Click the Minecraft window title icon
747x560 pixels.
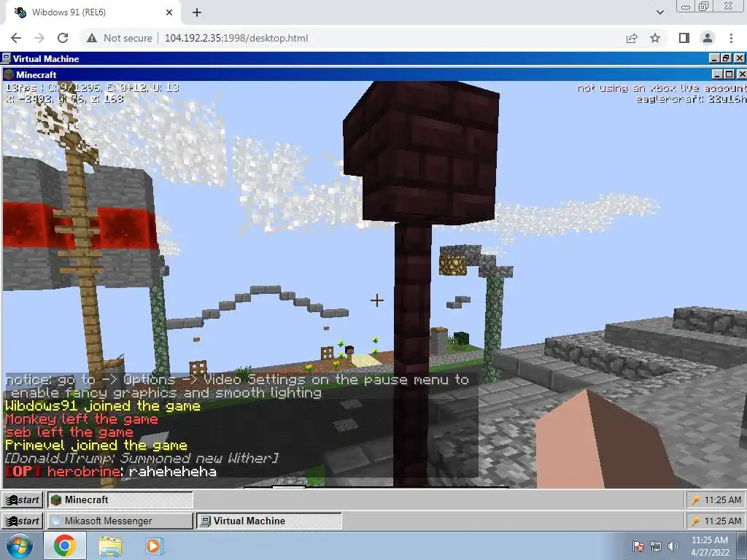[x=9, y=74]
